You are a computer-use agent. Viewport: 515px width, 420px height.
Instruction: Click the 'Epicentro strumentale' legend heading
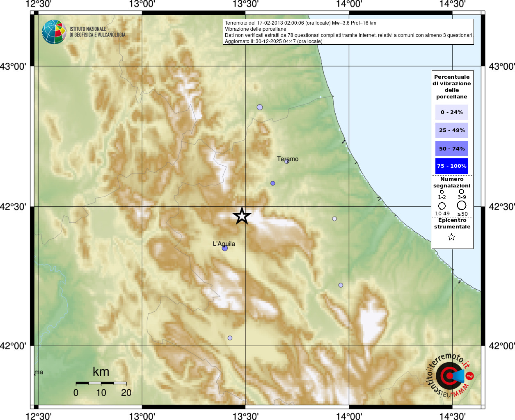(452, 224)
